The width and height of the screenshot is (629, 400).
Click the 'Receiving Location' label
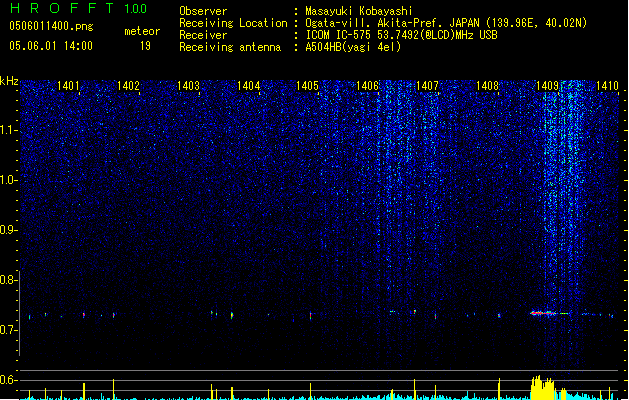pos(233,23)
